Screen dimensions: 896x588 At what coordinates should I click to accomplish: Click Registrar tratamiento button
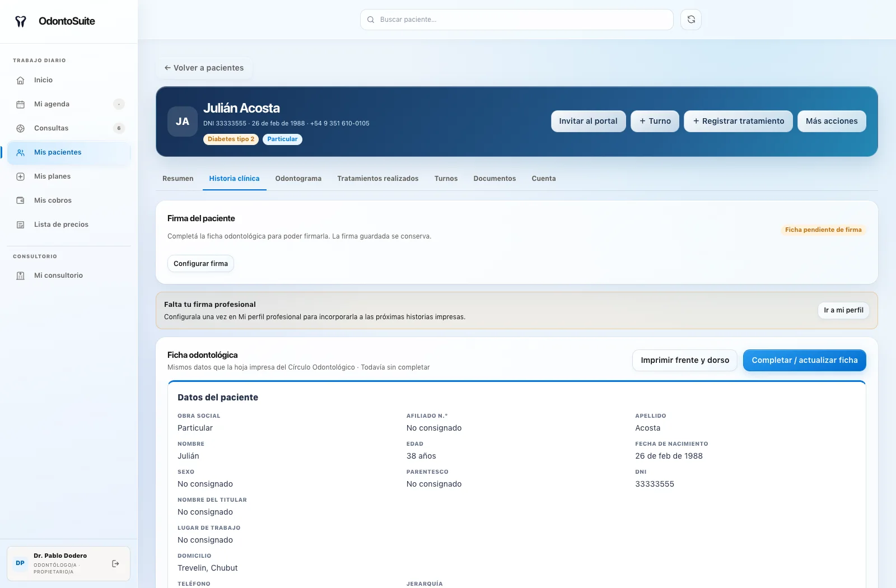point(738,121)
